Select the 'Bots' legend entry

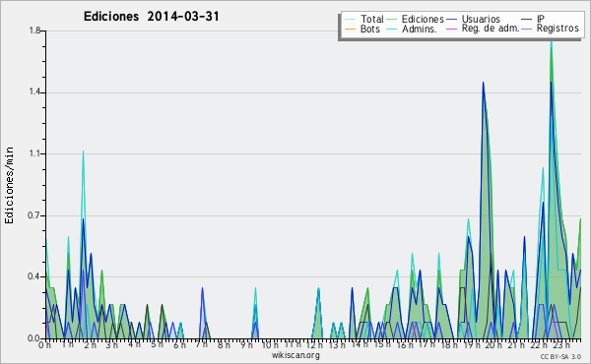pyautogui.click(x=369, y=29)
